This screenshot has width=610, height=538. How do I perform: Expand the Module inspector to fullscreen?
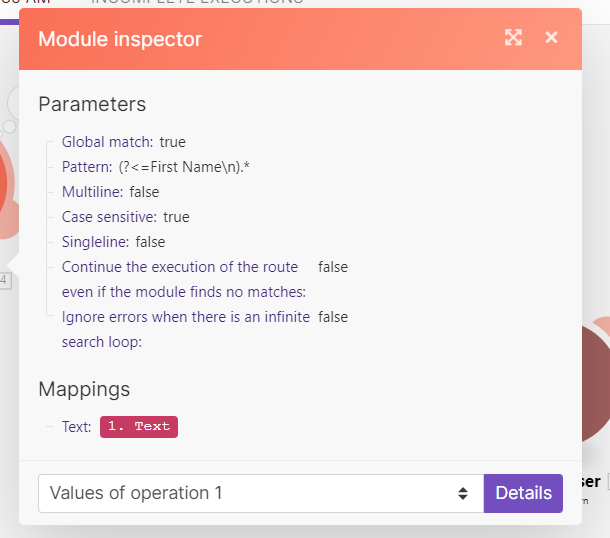(x=513, y=38)
